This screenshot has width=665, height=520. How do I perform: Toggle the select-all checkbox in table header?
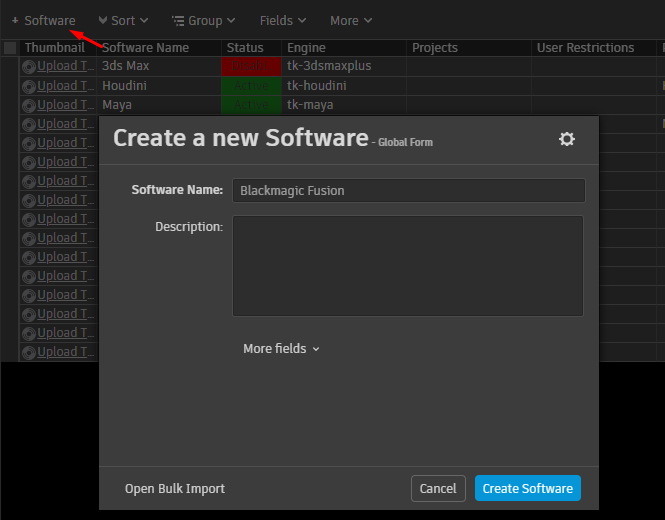(x=10, y=48)
